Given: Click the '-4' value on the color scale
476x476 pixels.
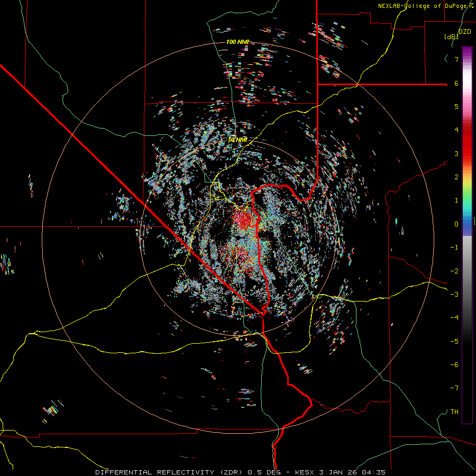Looking at the screenshot, I should click(454, 318).
